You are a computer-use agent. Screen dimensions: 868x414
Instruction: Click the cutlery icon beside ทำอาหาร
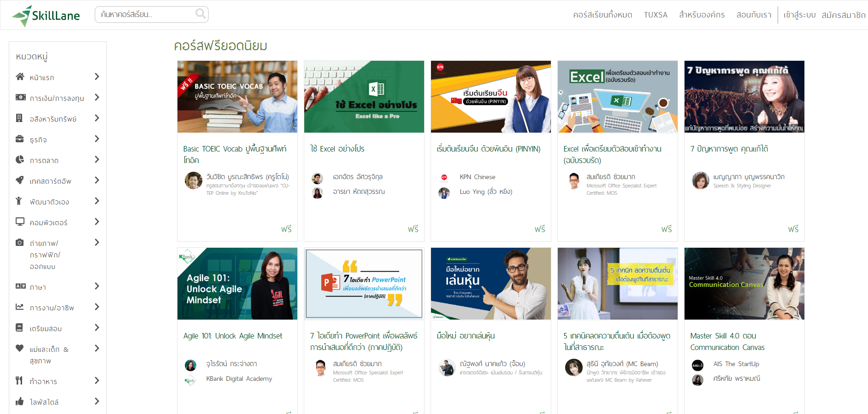point(19,380)
